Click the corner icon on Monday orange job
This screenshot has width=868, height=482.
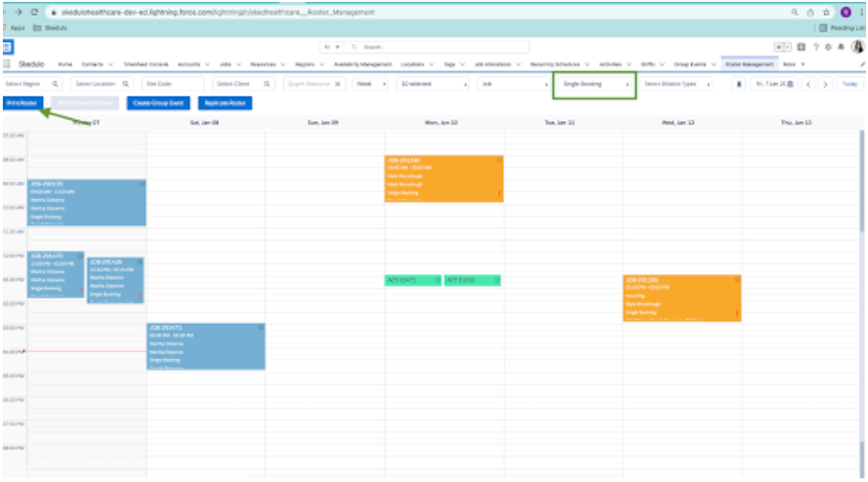pos(499,160)
